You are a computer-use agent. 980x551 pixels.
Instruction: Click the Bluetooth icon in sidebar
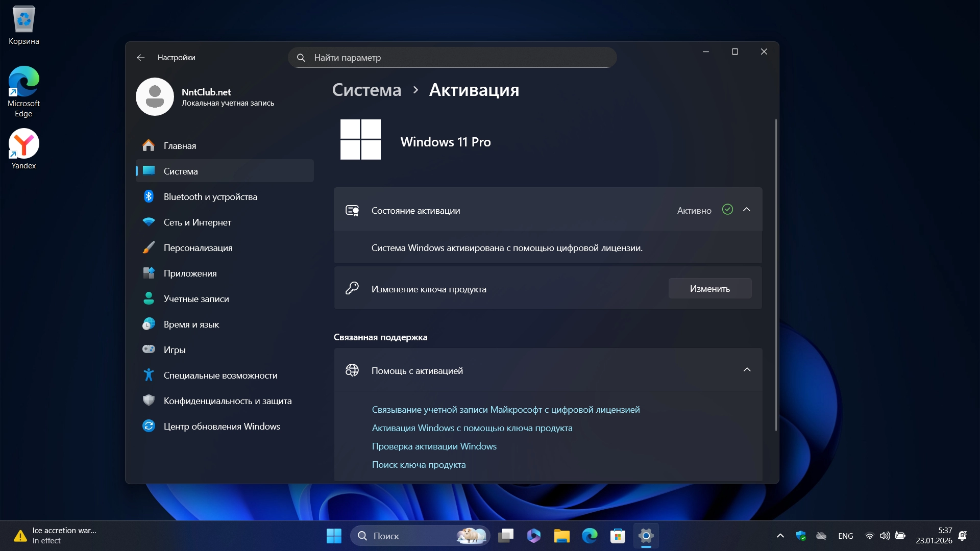[x=149, y=196]
